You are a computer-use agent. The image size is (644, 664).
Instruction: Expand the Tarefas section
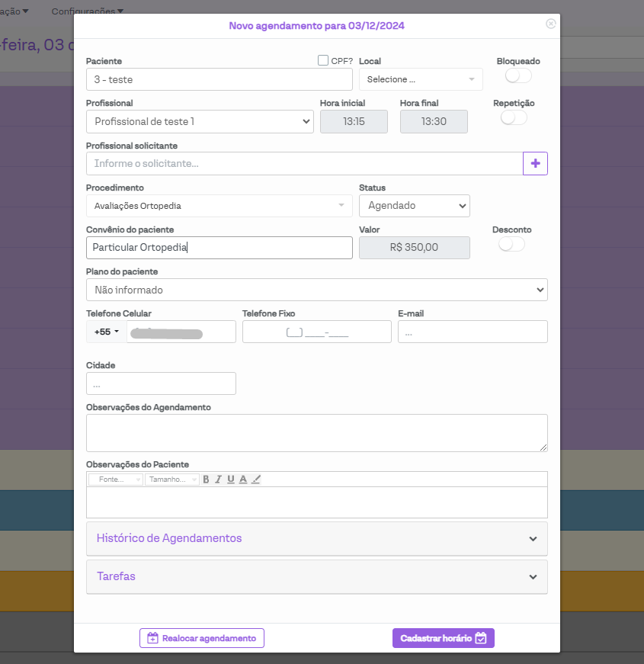click(316, 576)
